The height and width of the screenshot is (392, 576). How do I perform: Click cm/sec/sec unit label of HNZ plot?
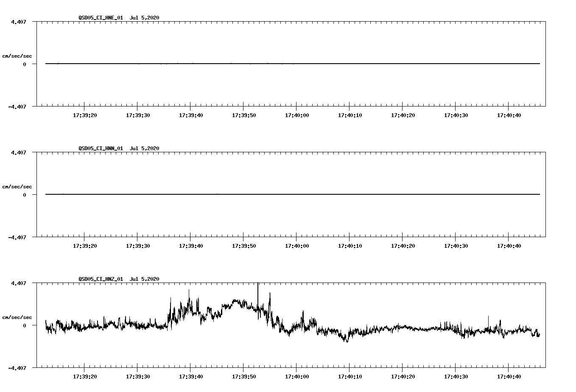17,317
